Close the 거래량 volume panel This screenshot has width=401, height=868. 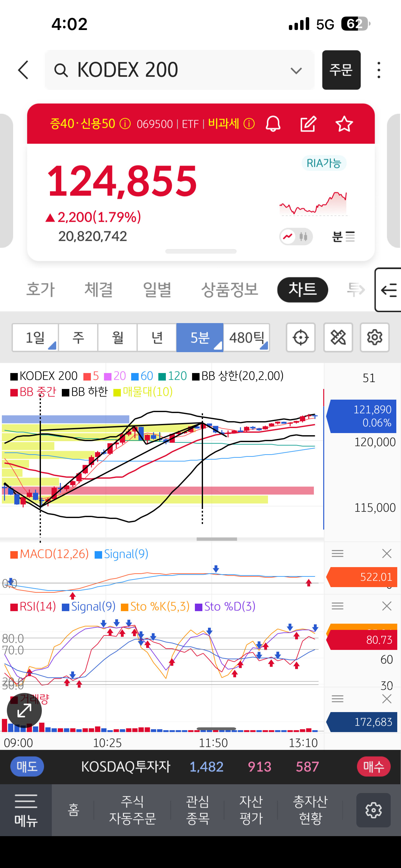[387, 699]
